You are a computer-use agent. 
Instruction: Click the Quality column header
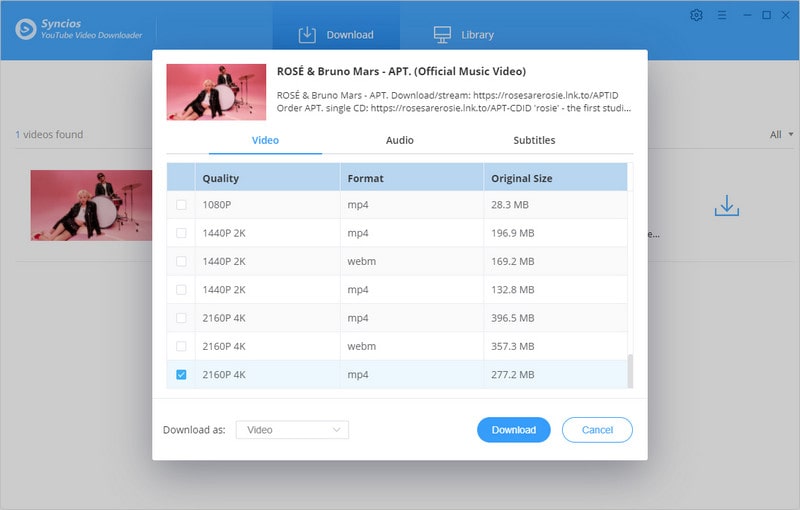267,178
